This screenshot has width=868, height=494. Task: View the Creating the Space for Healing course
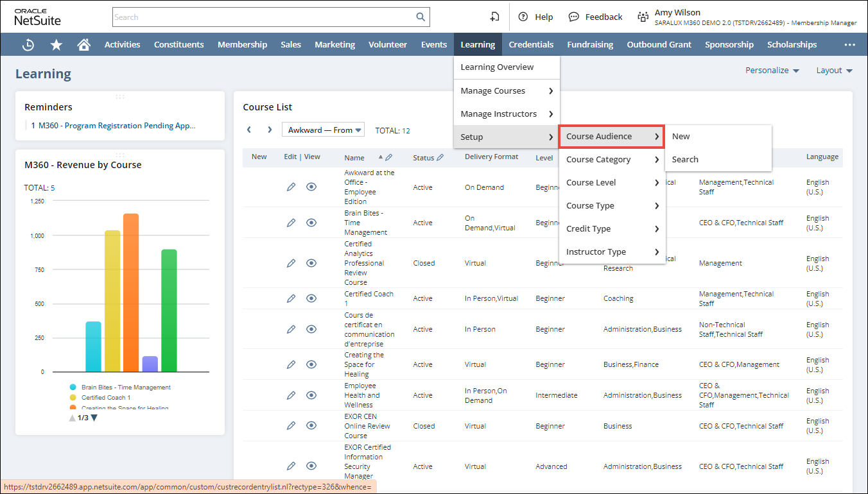coord(311,364)
